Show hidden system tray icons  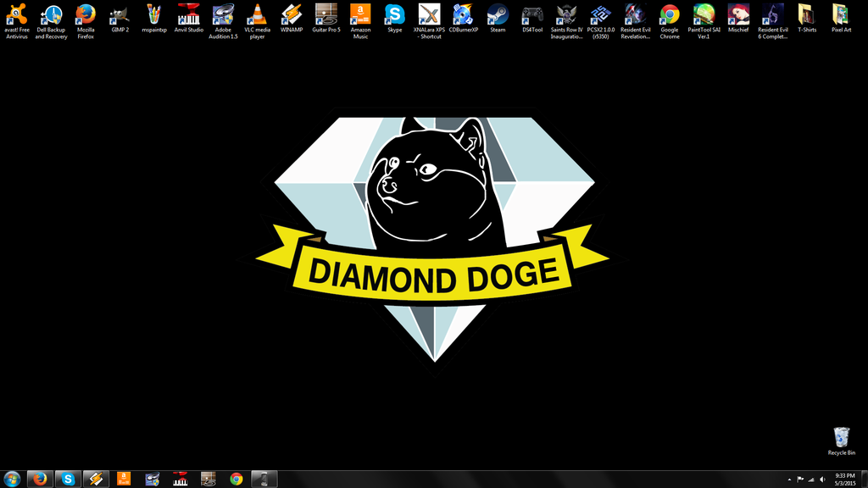(789, 480)
